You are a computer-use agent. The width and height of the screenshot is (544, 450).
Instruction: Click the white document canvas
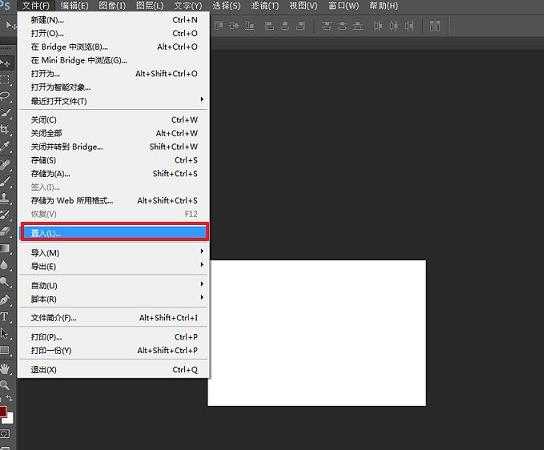pyautogui.click(x=317, y=332)
